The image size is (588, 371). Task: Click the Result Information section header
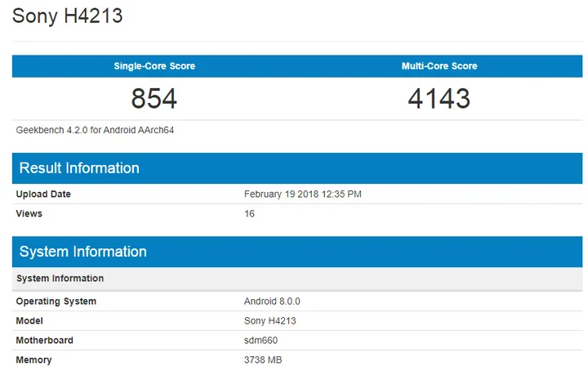[x=297, y=168]
